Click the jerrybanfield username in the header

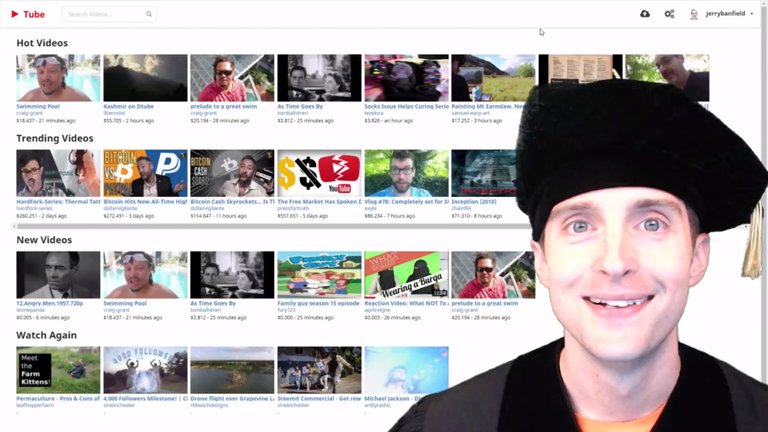(725, 14)
